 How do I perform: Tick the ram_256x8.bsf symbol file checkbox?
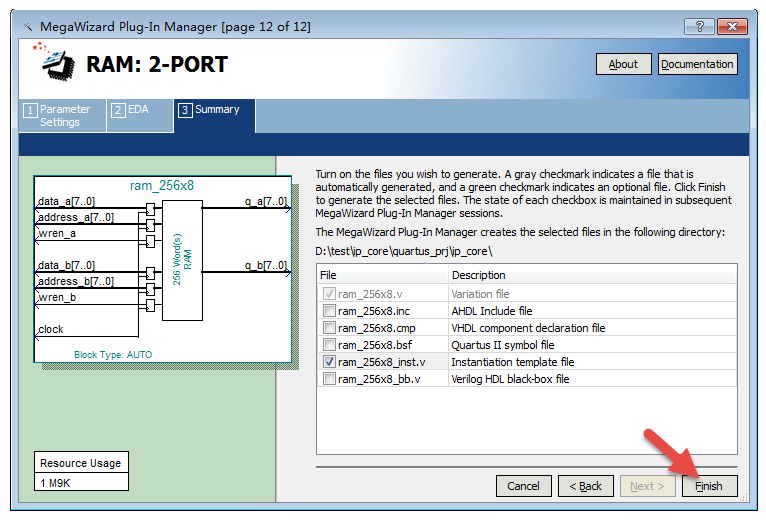click(x=329, y=345)
